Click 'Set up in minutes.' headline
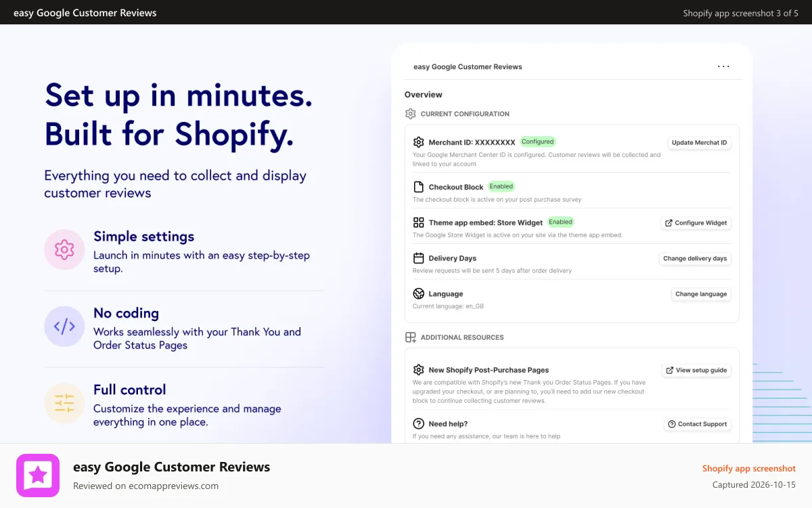Image resolution: width=812 pixels, height=508 pixels. click(179, 96)
